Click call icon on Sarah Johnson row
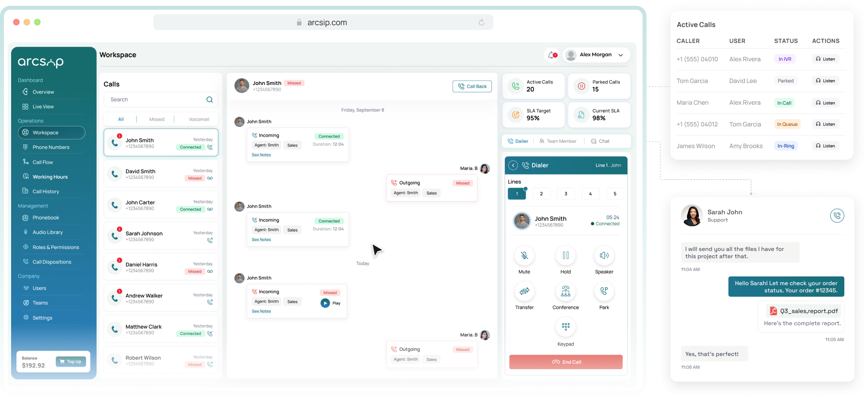Viewport: 868px width, 398px height. pos(210,240)
